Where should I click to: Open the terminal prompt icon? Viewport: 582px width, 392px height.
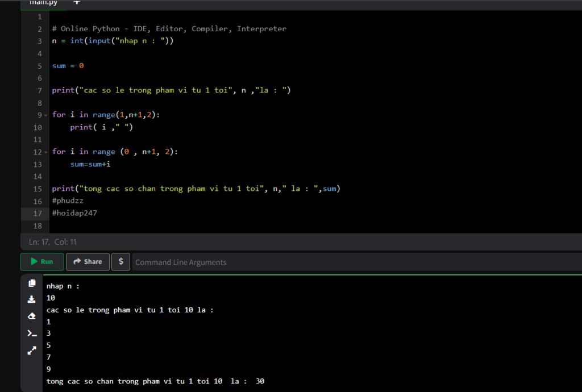click(x=32, y=333)
